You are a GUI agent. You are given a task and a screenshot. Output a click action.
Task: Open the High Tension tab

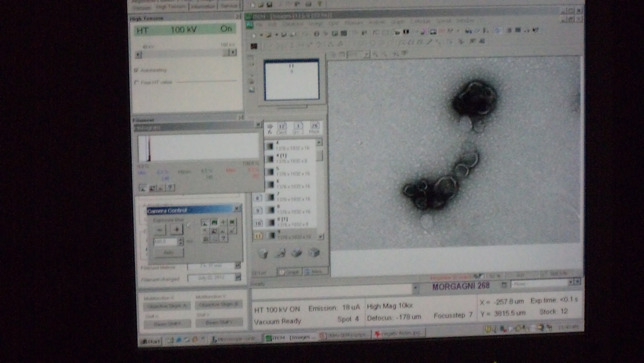(171, 7)
